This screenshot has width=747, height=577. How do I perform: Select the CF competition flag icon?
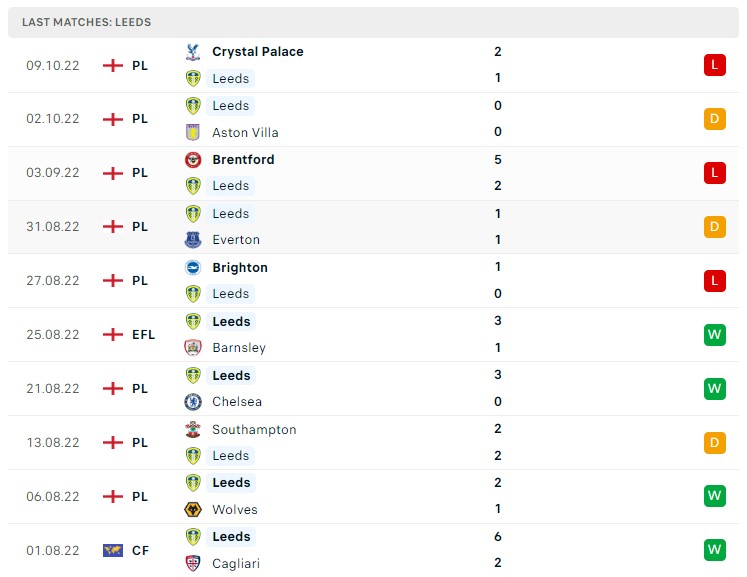[113, 550]
